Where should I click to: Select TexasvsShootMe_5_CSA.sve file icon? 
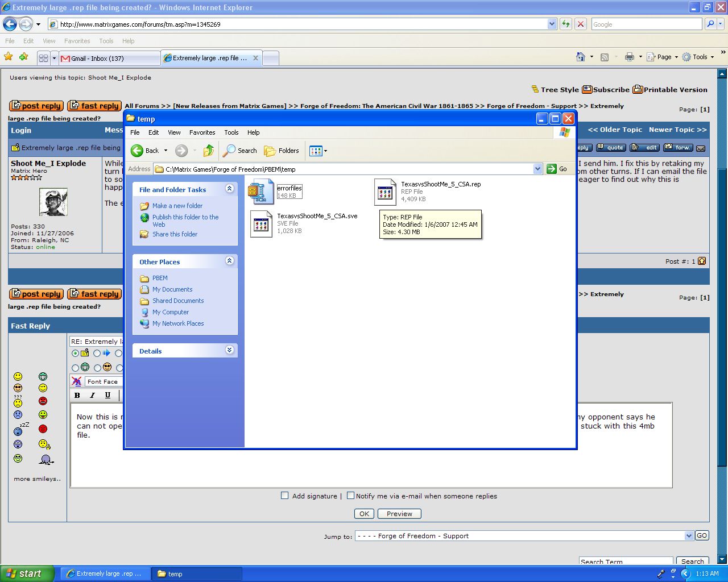261,224
